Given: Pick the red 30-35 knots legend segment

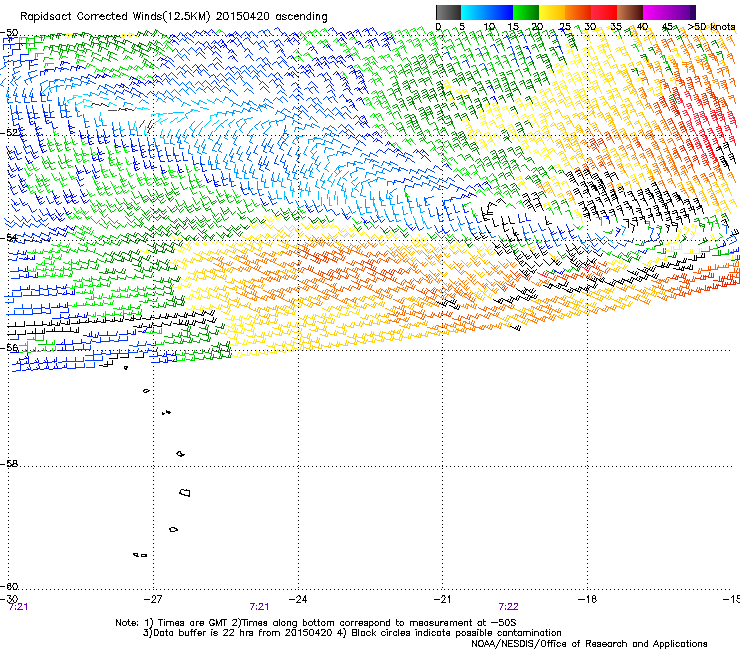Looking at the screenshot, I should pyautogui.click(x=604, y=12).
